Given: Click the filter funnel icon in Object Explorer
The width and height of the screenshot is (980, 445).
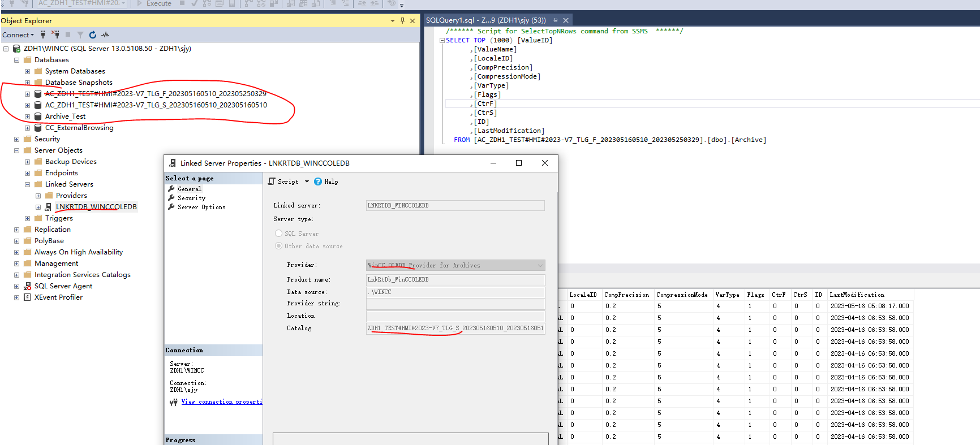Looking at the screenshot, I should [80, 35].
